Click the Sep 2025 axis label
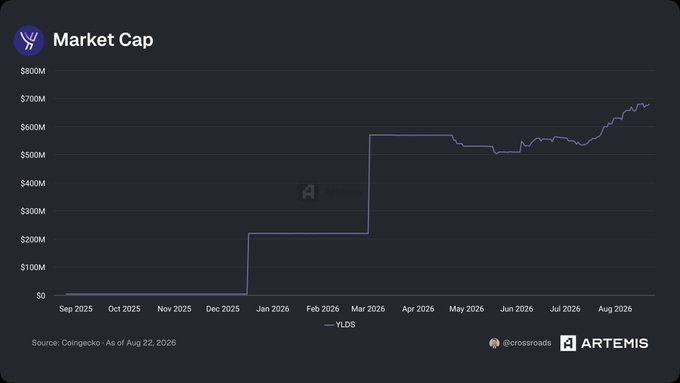 click(x=76, y=309)
